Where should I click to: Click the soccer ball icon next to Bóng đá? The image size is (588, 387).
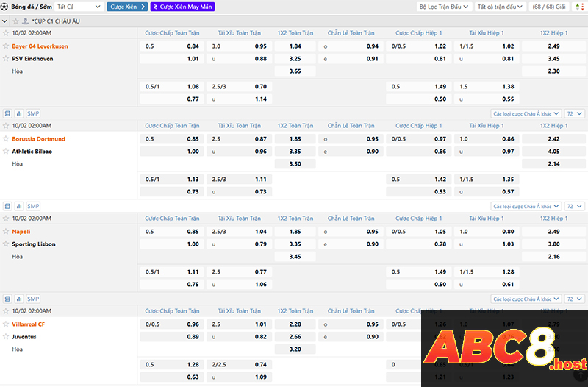[x=5, y=7]
